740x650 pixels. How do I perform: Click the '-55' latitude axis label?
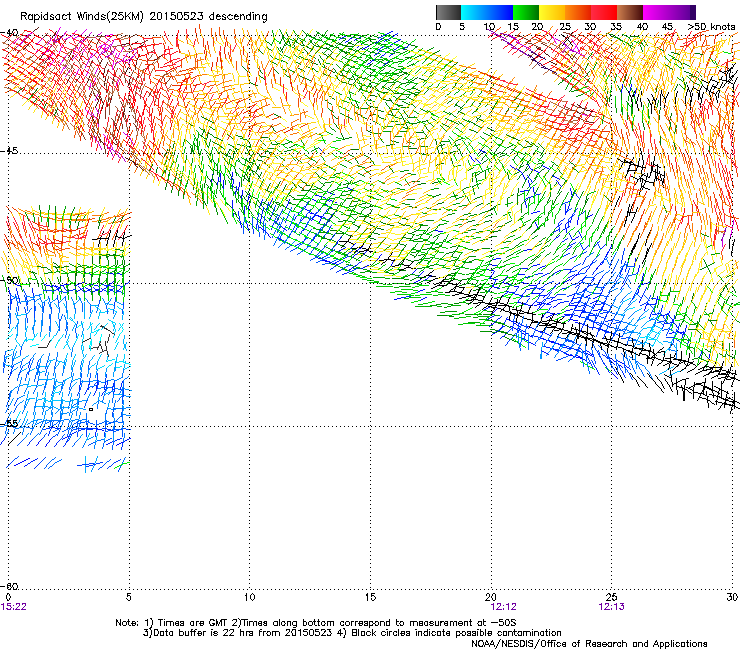(9, 424)
